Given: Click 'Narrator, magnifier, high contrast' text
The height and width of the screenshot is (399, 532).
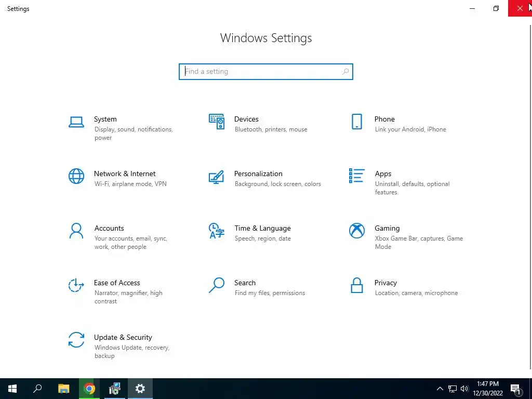Looking at the screenshot, I should point(128,297).
